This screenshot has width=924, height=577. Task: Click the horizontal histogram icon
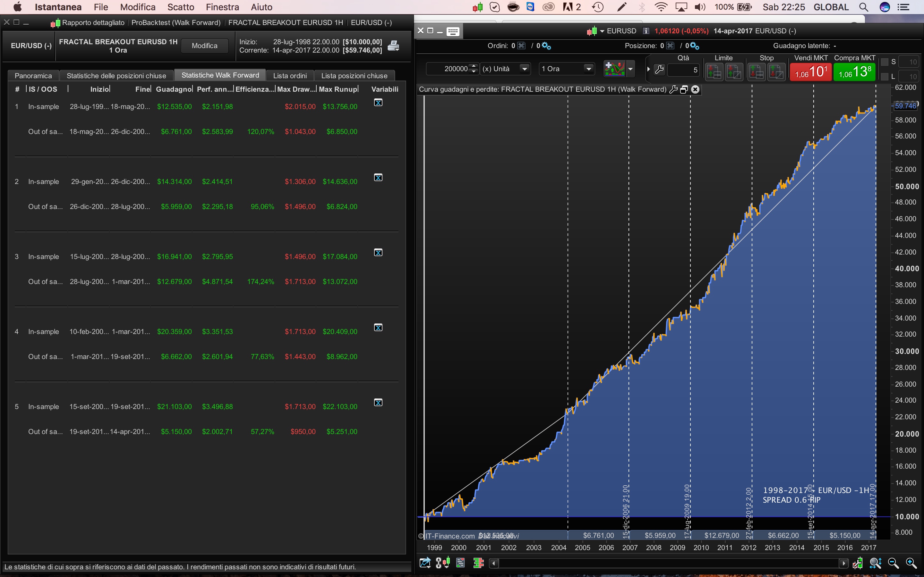pyautogui.click(x=478, y=563)
